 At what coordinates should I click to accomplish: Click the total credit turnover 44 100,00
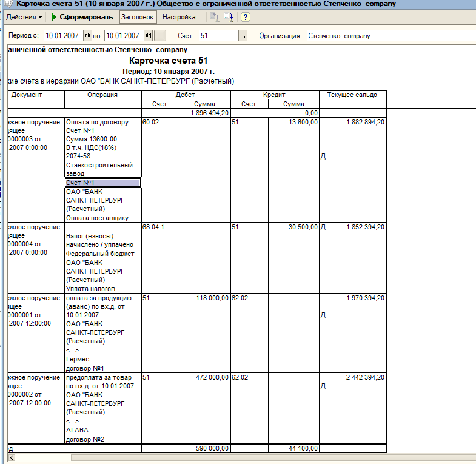tap(303, 448)
